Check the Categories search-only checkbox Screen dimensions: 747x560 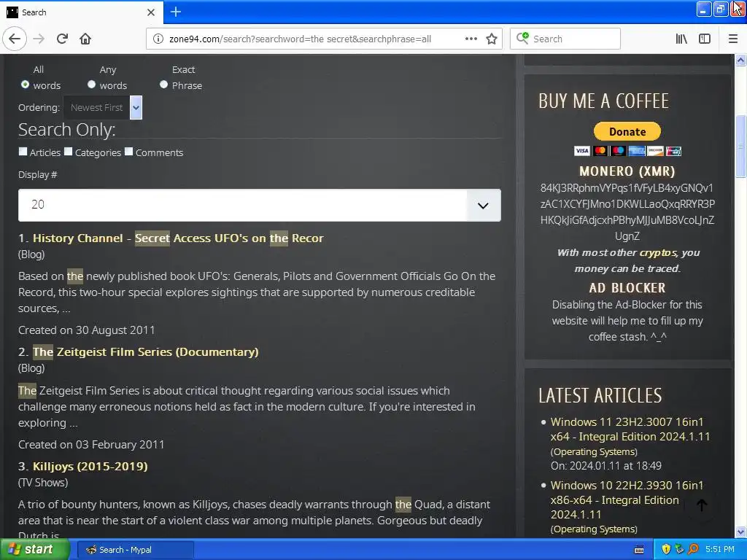pos(68,152)
